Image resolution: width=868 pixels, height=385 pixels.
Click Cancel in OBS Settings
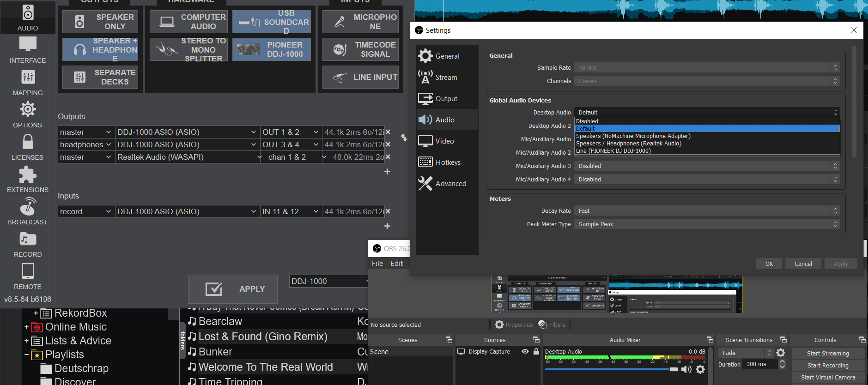803,264
